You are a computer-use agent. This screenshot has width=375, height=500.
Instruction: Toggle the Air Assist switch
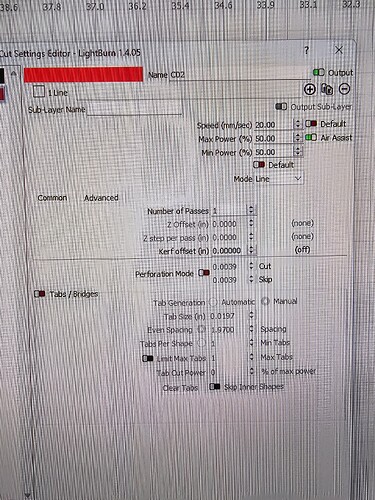311,137
